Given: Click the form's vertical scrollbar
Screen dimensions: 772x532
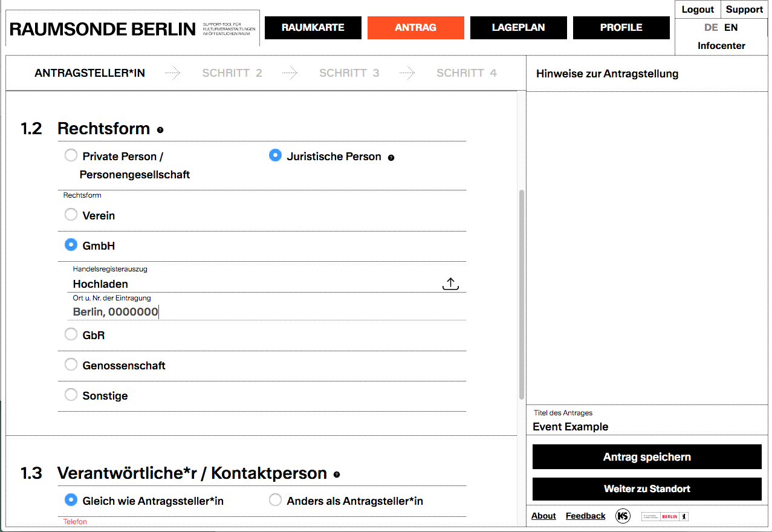Looking at the screenshot, I should coord(521,294).
